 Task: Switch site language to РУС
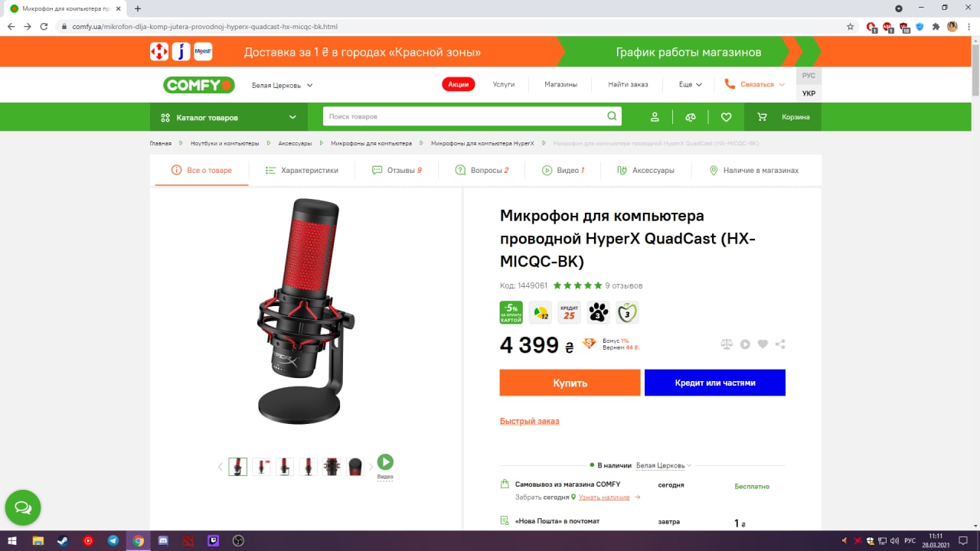pyautogui.click(x=808, y=76)
